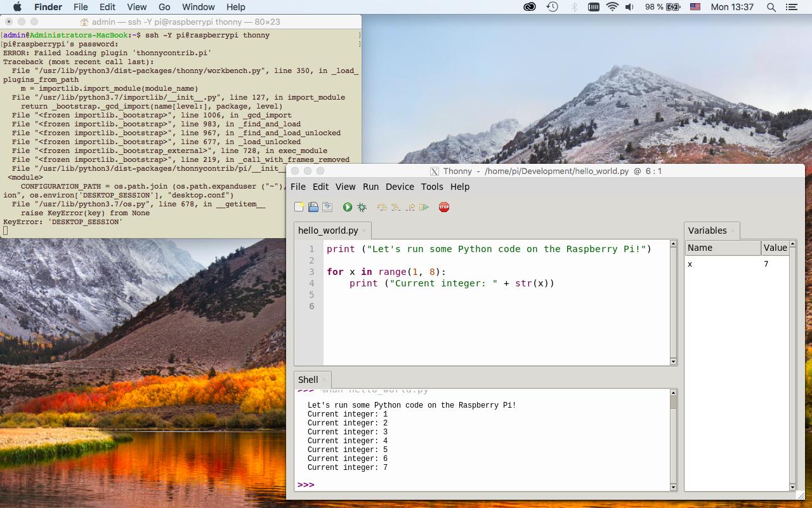Run the current script with green play
Image resolution: width=812 pixels, height=508 pixels.
pos(348,207)
